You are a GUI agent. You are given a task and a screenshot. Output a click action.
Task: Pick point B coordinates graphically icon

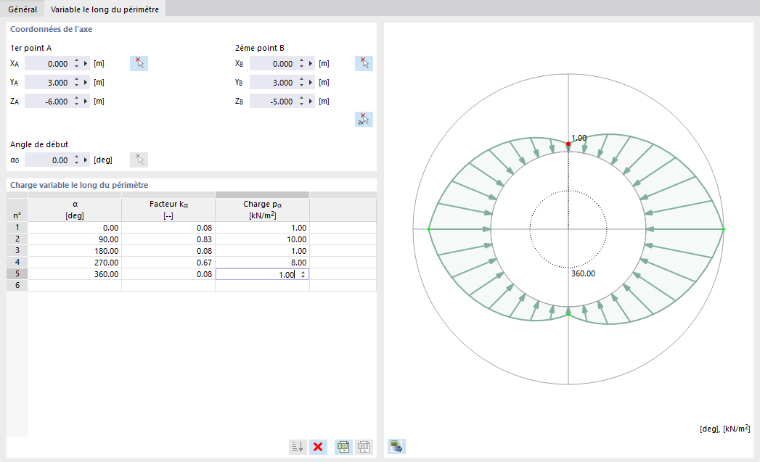[364, 64]
